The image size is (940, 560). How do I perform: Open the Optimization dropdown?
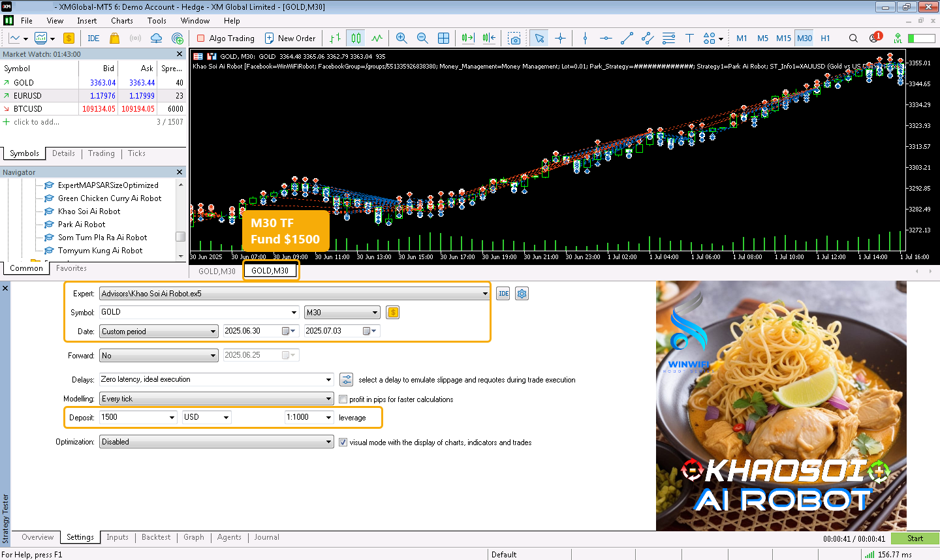pos(217,442)
